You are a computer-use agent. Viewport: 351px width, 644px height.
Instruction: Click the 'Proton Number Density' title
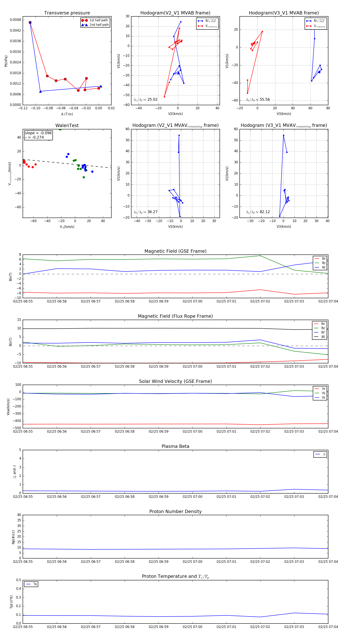point(175,511)
